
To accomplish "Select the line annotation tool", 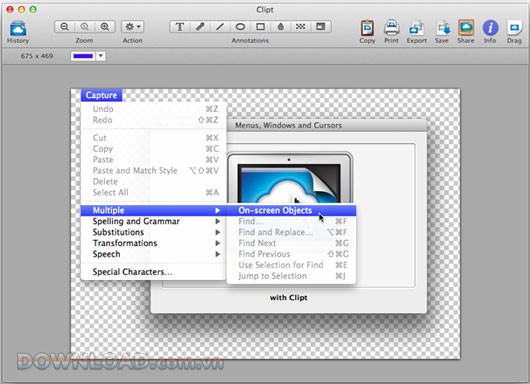I will pos(220,27).
